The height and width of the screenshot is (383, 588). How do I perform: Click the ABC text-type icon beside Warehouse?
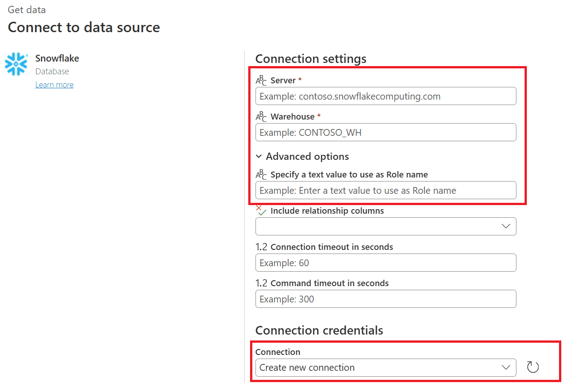point(261,117)
